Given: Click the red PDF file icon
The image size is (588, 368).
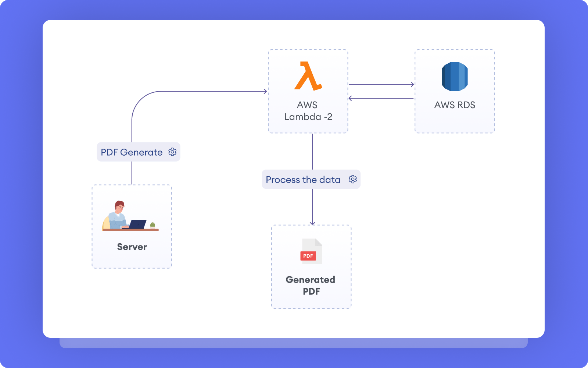Looking at the screenshot, I should 311,251.
